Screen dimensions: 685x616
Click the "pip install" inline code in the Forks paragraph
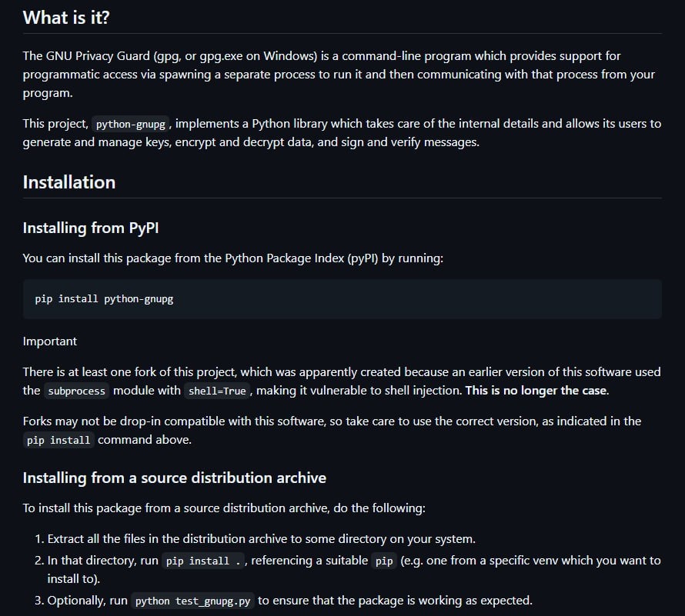(58, 440)
